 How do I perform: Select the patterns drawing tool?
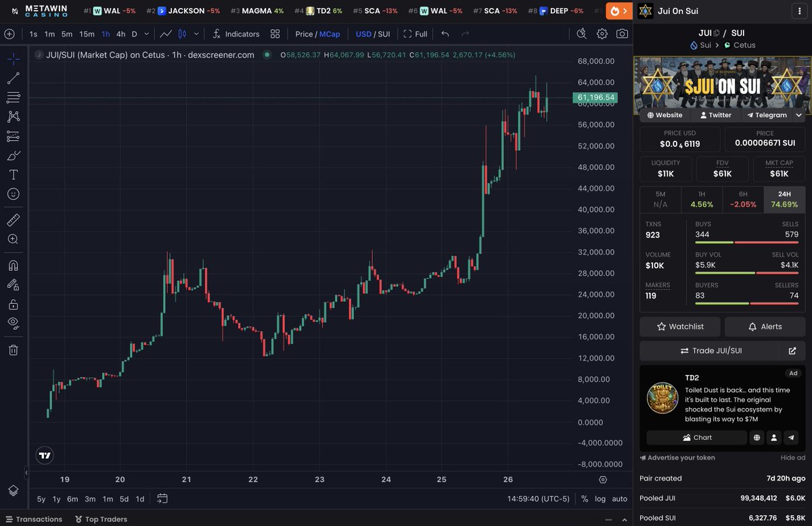pyautogui.click(x=13, y=117)
